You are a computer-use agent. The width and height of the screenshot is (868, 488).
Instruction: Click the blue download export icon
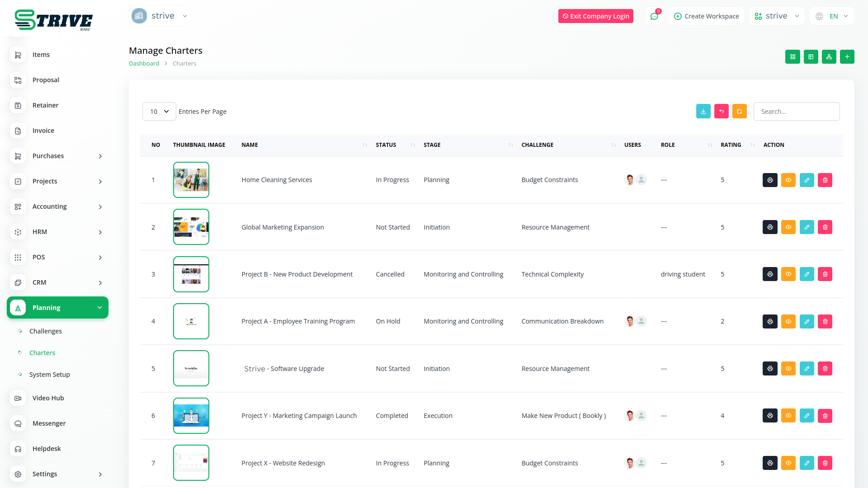[x=703, y=112]
